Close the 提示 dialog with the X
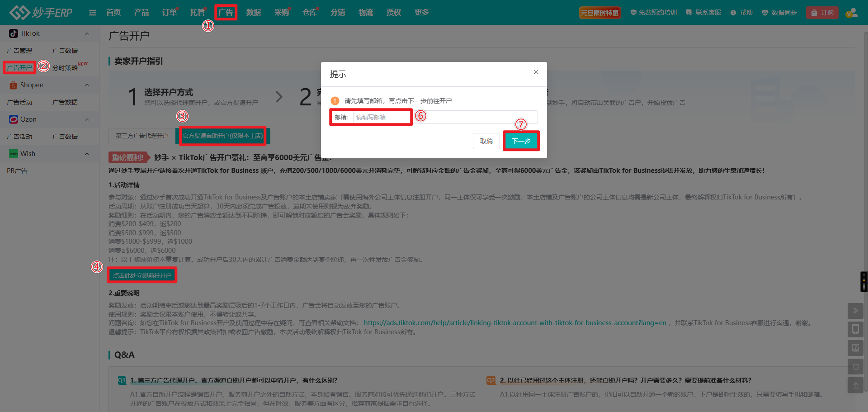 click(x=536, y=72)
